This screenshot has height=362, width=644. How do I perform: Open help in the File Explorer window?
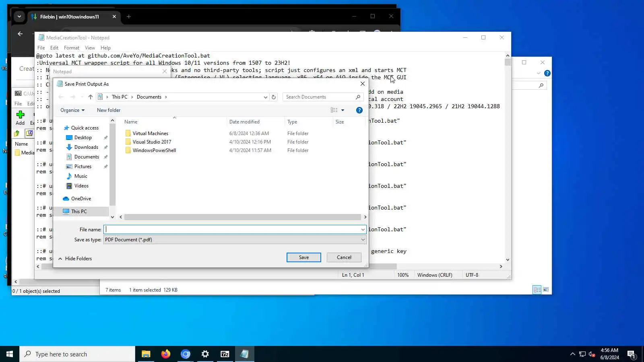(547, 73)
